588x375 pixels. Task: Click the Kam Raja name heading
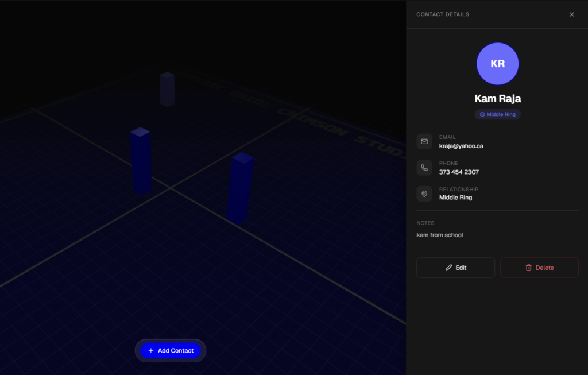(497, 99)
